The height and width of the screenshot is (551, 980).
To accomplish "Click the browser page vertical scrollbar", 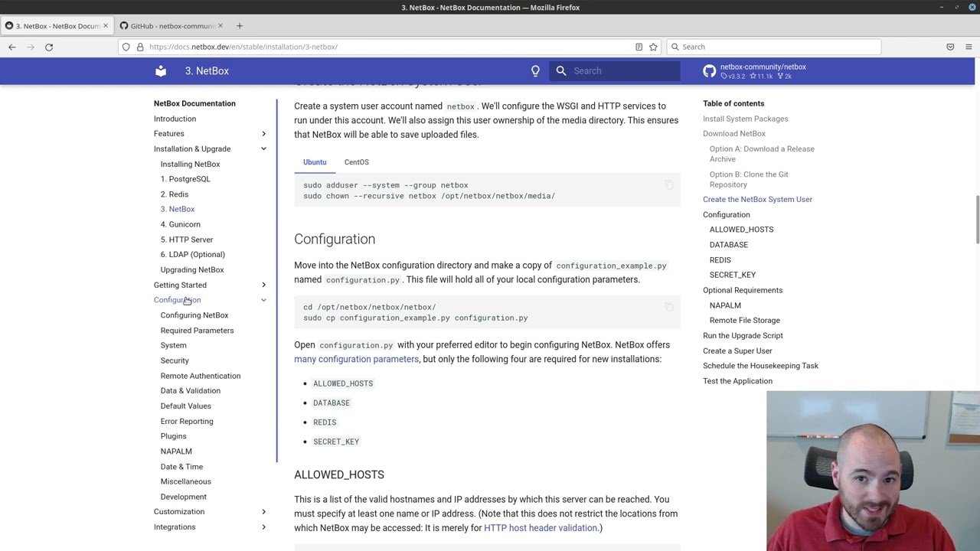I will [x=977, y=218].
